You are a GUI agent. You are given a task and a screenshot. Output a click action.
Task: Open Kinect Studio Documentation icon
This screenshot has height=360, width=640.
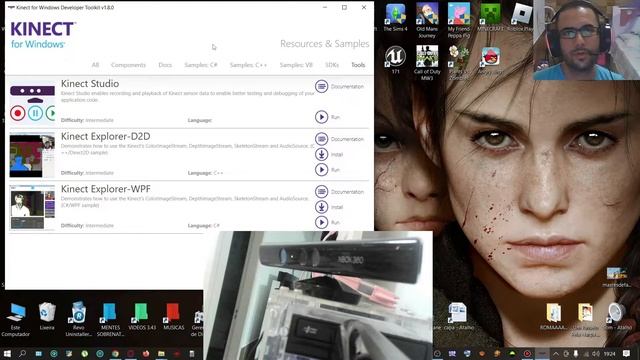[x=321, y=87]
